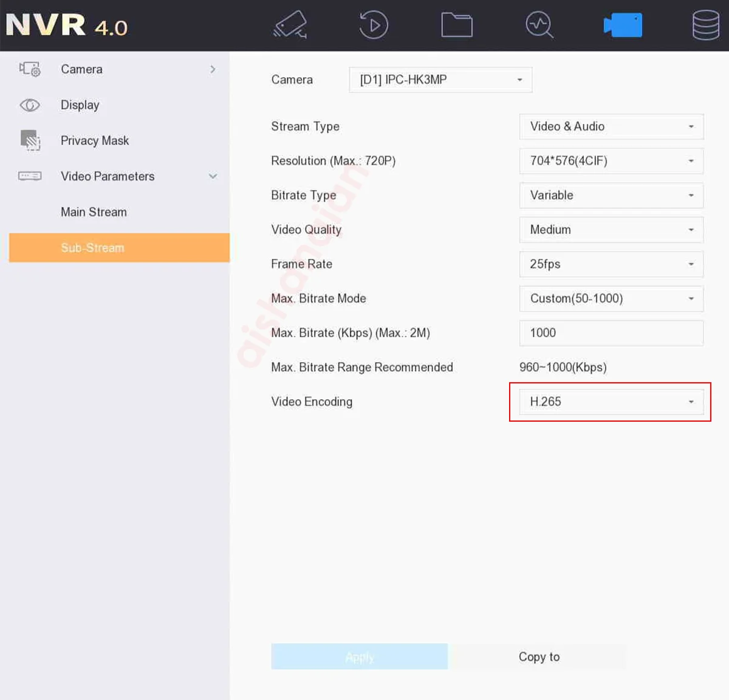Click the Camera settings icon in sidebar
This screenshot has height=700, width=729.
coord(30,69)
